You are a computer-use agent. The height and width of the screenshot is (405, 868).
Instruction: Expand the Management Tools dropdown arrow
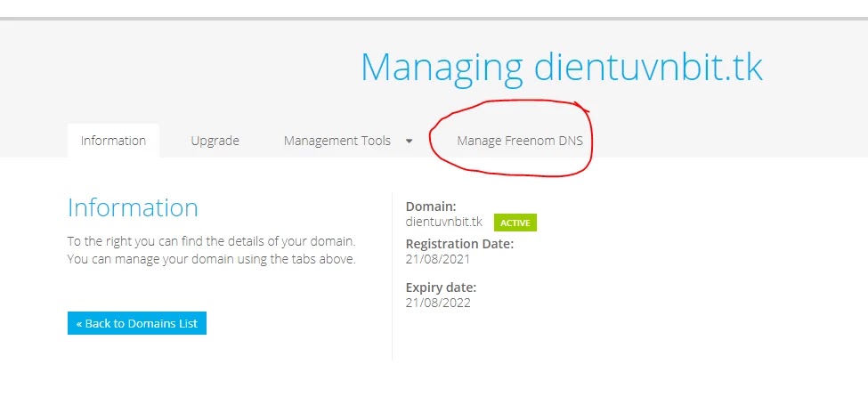coord(410,142)
